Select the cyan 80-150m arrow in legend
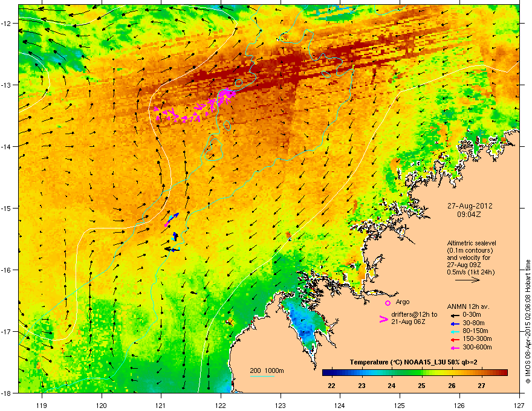Viewport: 532px width, 411px height. tap(455, 332)
